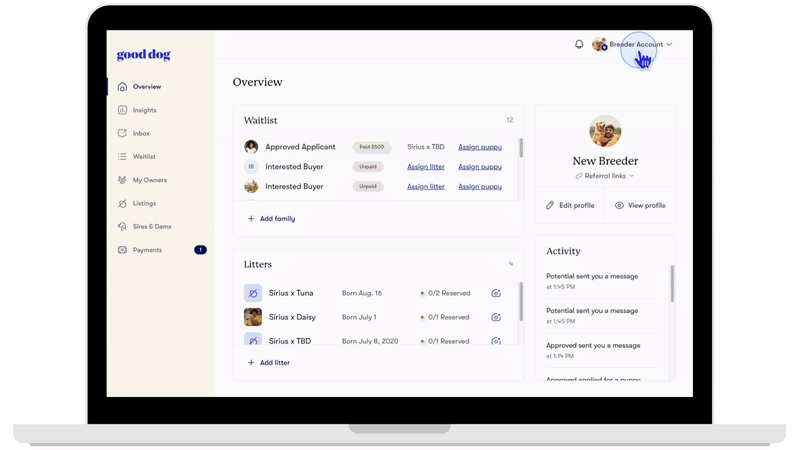Open the notifications bell
Viewport: 800px width, 450px height.
click(579, 44)
